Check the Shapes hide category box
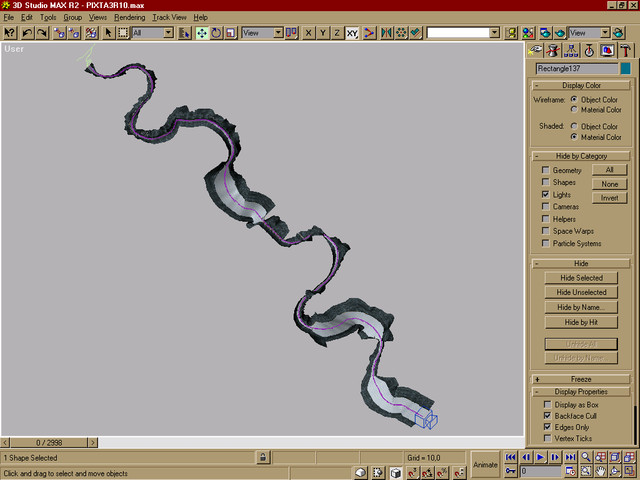The width and height of the screenshot is (640, 480). pos(545,182)
